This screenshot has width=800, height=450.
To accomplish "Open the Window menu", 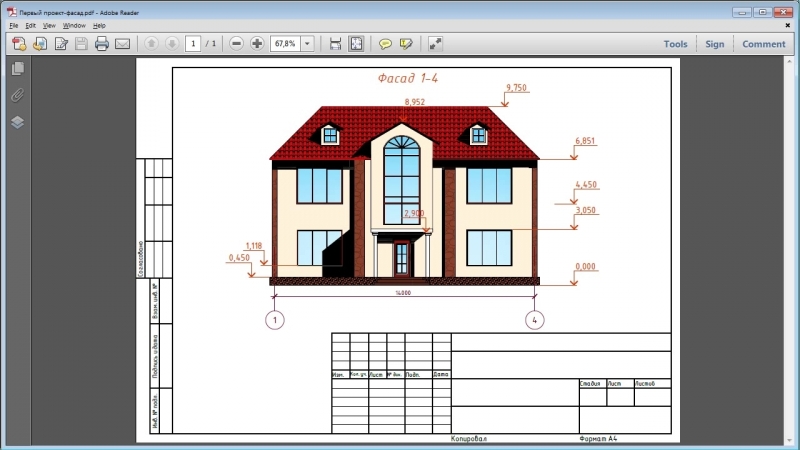I will pyautogui.click(x=74, y=26).
